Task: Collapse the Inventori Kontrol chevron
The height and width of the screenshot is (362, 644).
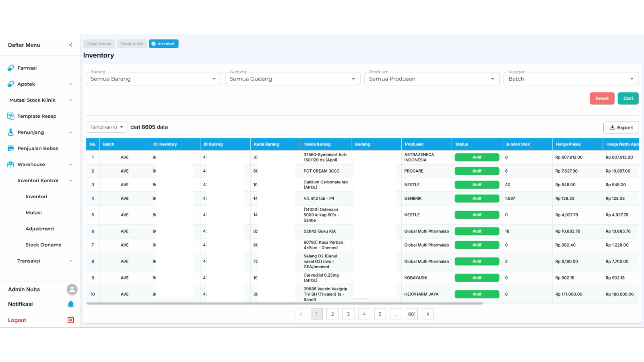Action: coord(71,181)
